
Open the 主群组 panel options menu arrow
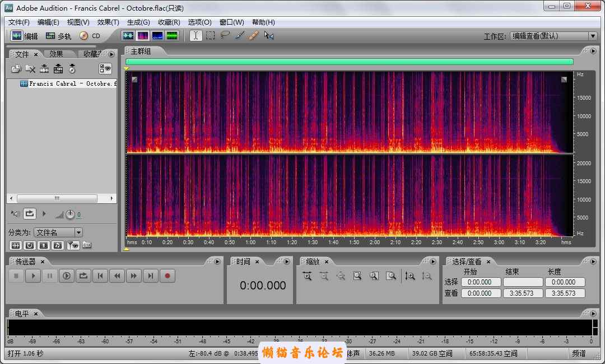click(593, 51)
